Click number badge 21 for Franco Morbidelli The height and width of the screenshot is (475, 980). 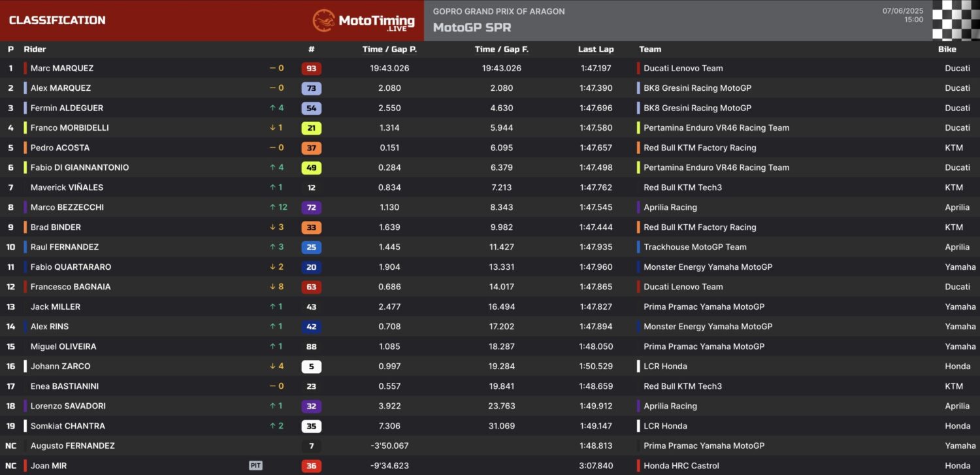(x=311, y=128)
